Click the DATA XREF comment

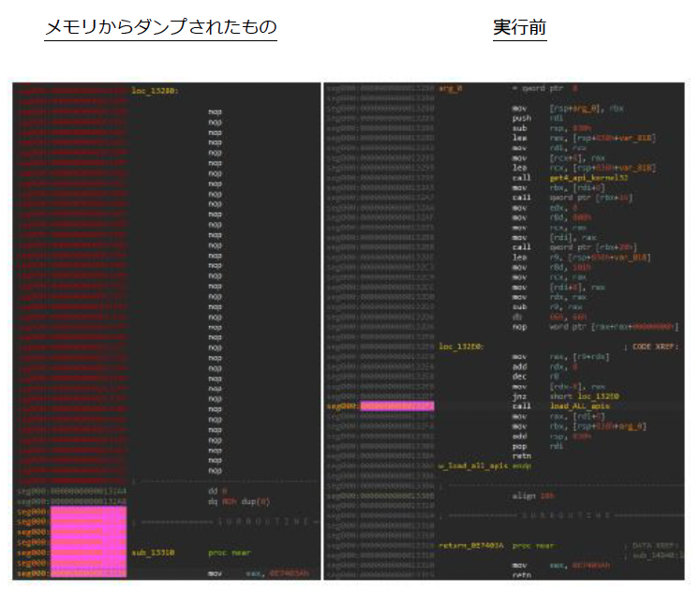point(653,545)
